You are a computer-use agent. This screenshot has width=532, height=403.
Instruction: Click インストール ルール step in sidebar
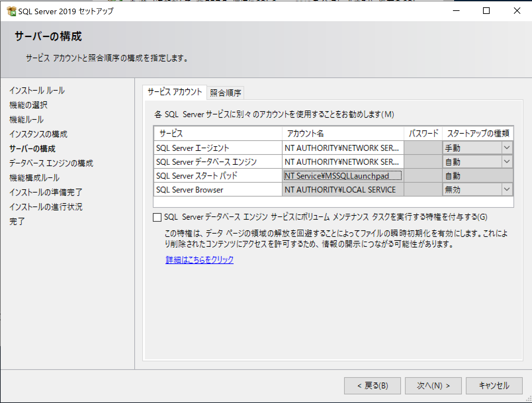[x=37, y=90]
